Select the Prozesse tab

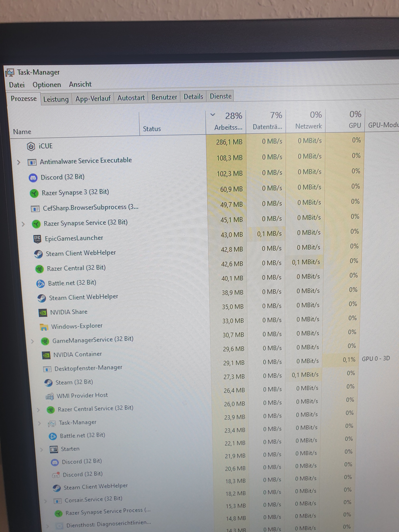point(24,99)
